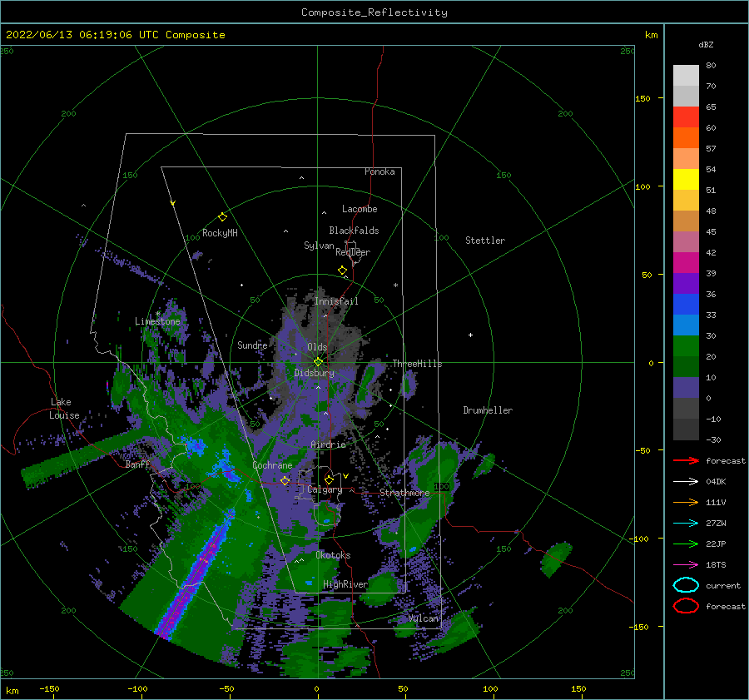Click the 'ThreeHills' city label
The image size is (749, 700).
tap(418, 364)
